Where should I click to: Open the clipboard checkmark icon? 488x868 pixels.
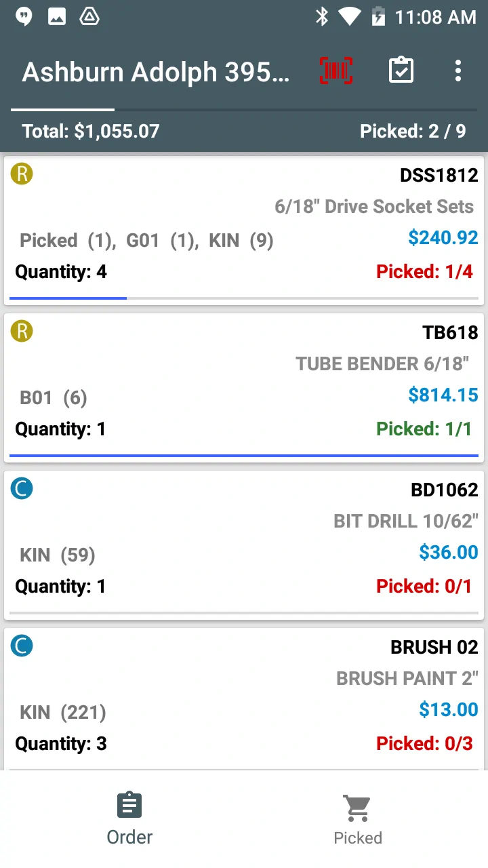point(401,71)
